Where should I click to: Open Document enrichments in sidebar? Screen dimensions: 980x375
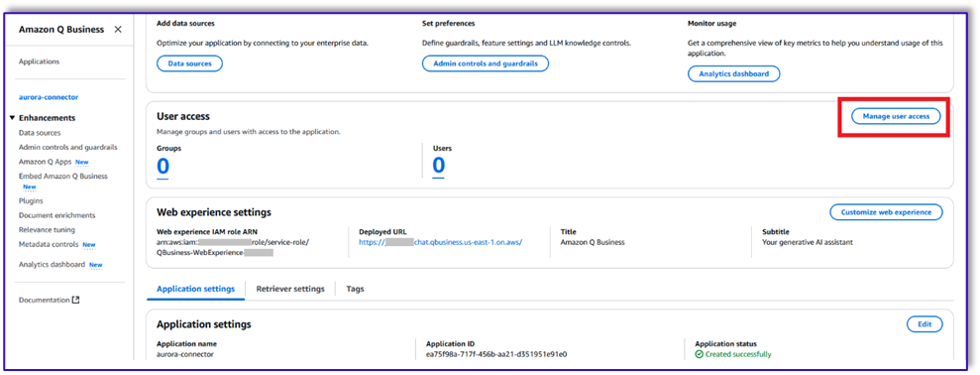tap(56, 215)
